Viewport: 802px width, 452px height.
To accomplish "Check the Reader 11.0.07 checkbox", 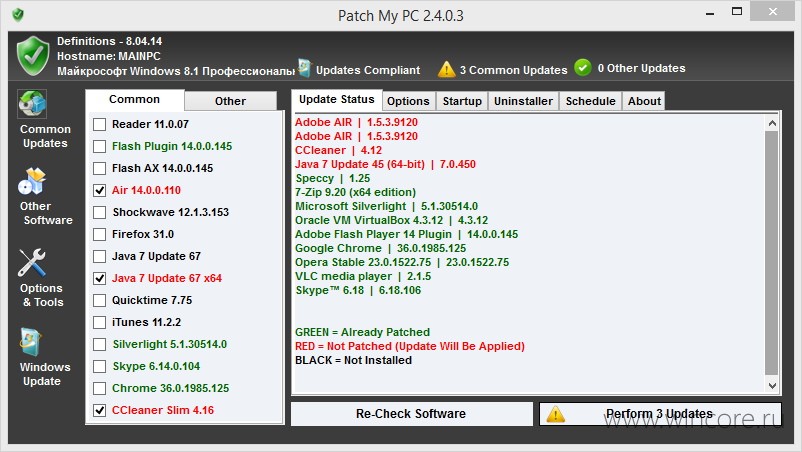I will pyautogui.click(x=100, y=124).
